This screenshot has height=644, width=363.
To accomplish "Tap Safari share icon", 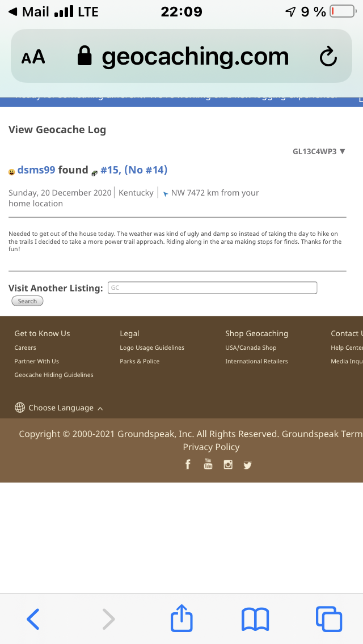I will 181,618.
